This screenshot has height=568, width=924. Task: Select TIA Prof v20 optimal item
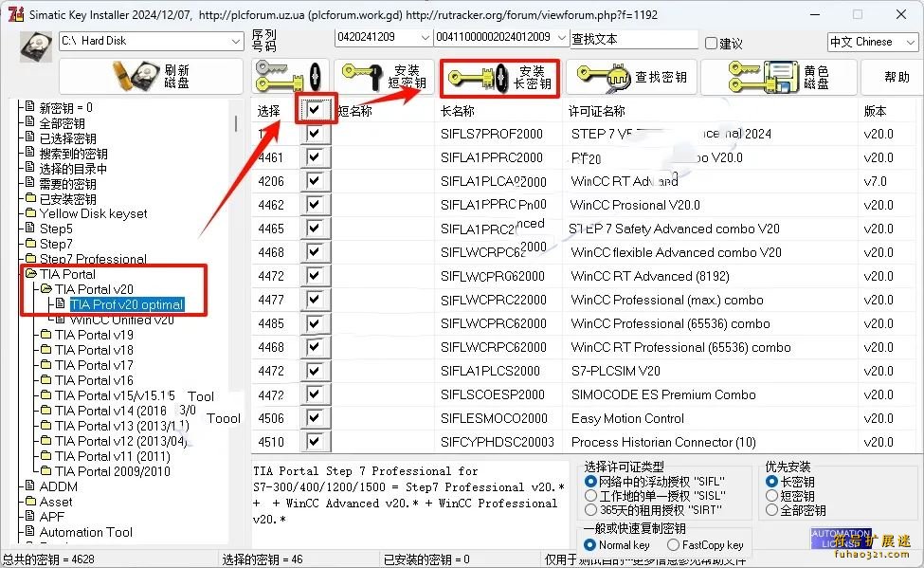click(x=127, y=305)
